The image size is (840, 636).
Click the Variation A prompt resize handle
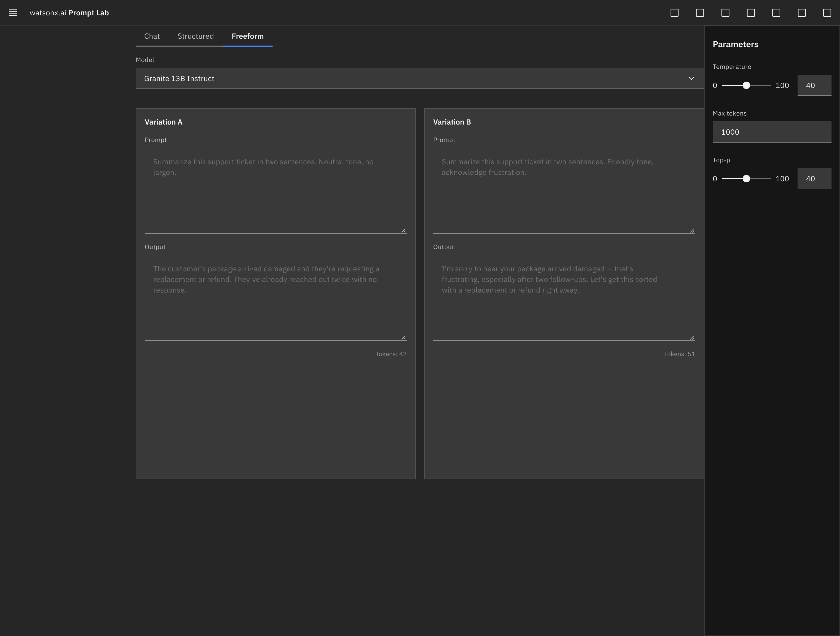[403, 230]
